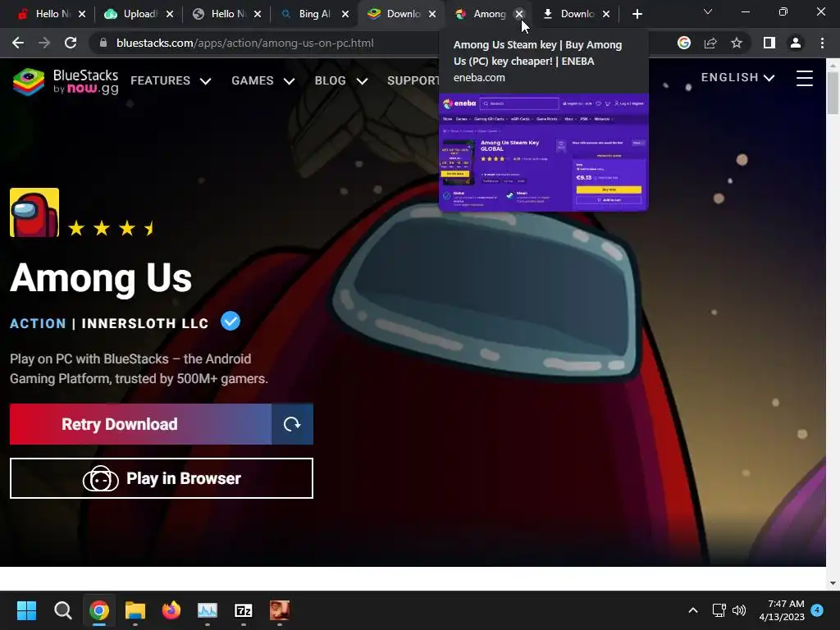840x630 pixels.
Task: Open Firefox from the taskbar
Action: tap(171, 610)
